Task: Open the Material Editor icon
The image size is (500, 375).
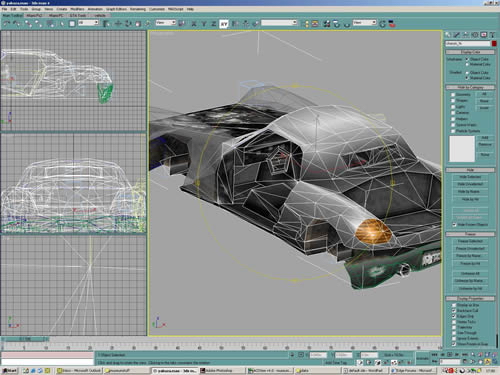Action: pos(327,23)
